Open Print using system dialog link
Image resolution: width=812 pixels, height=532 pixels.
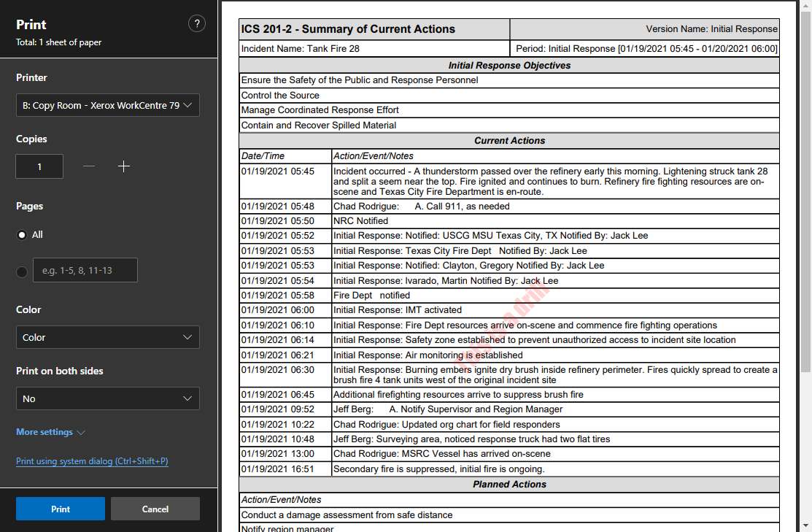click(x=92, y=461)
